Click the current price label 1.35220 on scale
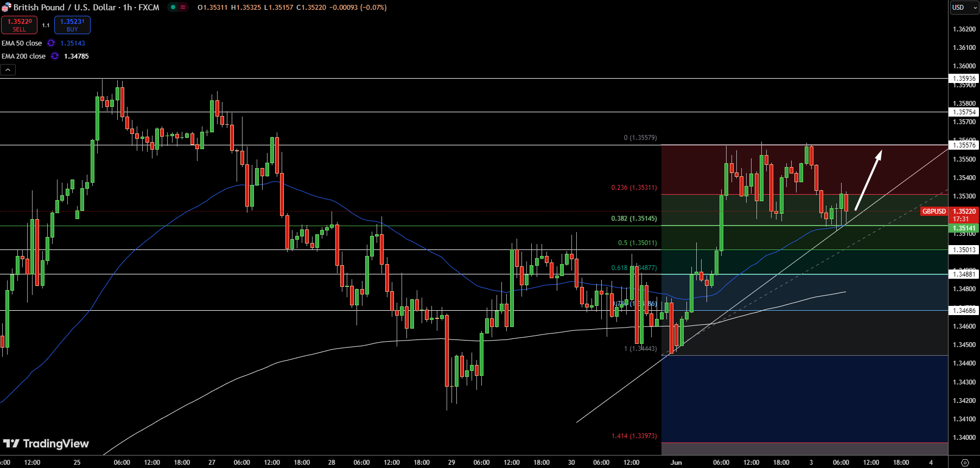This screenshot has width=980, height=468. point(964,211)
